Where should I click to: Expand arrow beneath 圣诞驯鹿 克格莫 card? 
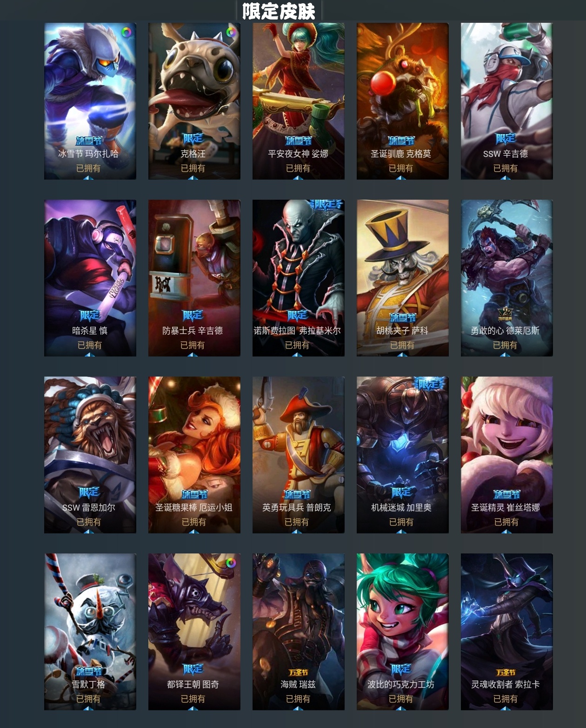coord(401,177)
